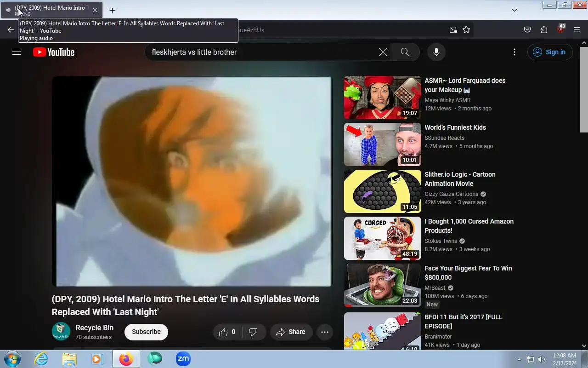Open the Gizzy Gazza Cartoons channel name
This screenshot has width=588, height=368.
click(x=451, y=194)
